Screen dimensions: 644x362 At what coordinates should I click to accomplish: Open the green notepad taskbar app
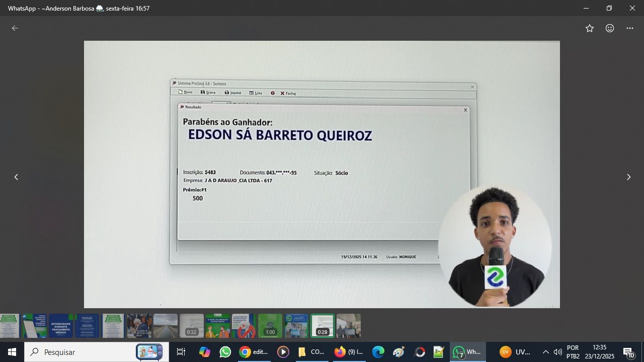439,352
